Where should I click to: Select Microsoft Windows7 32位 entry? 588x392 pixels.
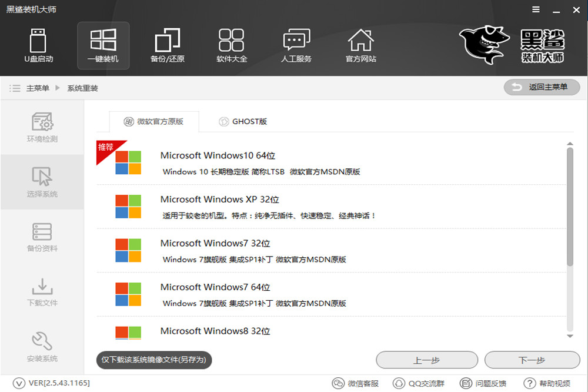click(x=332, y=251)
